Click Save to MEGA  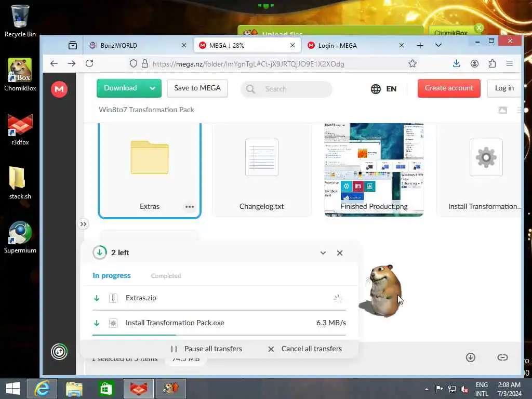click(197, 88)
